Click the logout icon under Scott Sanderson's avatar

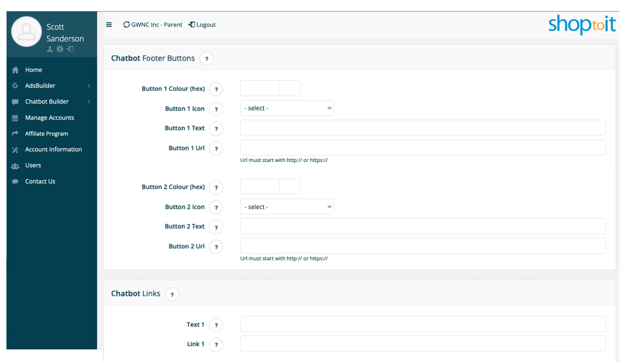tap(70, 49)
